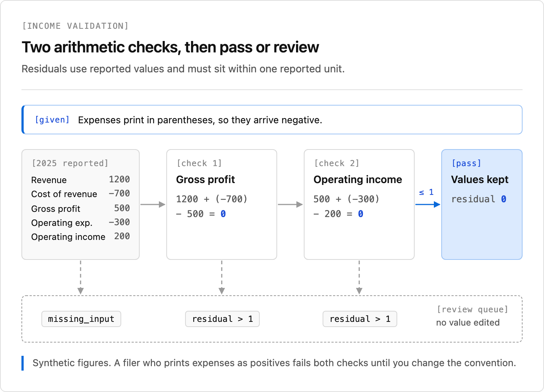Click the [pass] tag

click(466, 163)
